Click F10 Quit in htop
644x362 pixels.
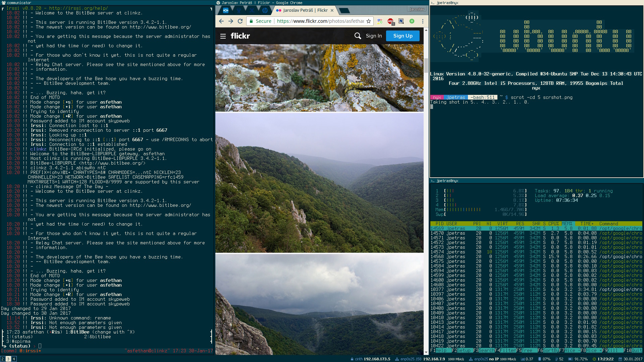coord(633,350)
